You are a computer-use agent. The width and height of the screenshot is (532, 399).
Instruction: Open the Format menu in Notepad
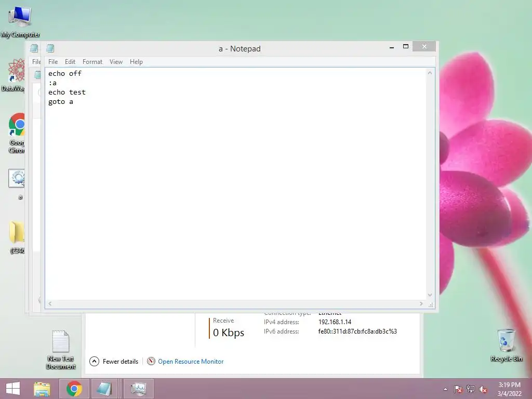tap(92, 62)
